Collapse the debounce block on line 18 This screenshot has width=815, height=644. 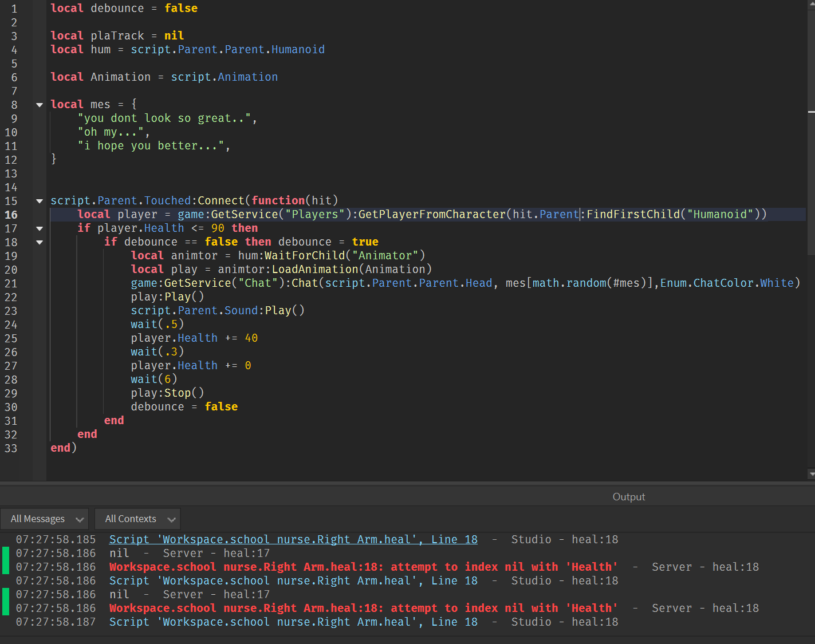point(38,242)
